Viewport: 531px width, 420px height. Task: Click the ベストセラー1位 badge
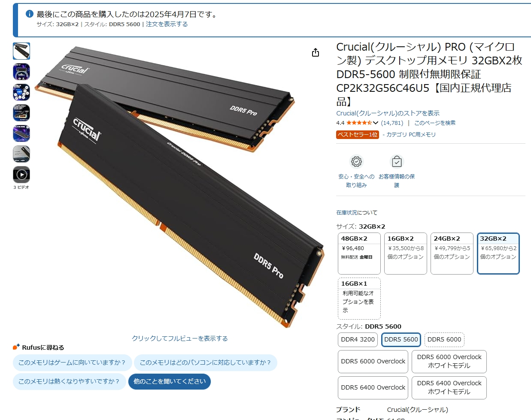[x=358, y=135]
